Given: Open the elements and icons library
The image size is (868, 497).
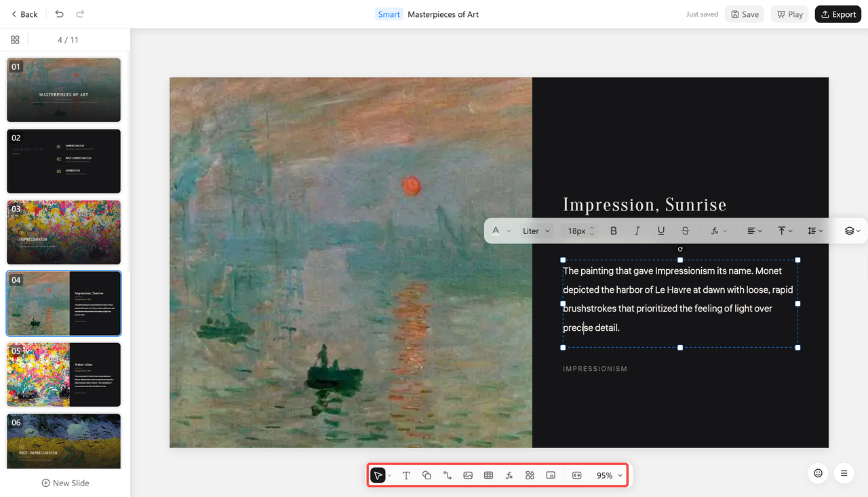Looking at the screenshot, I should (x=530, y=475).
